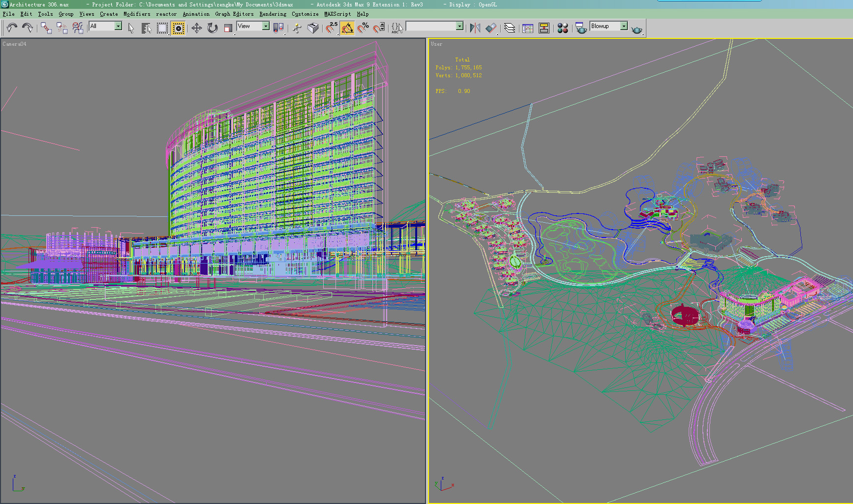The width and height of the screenshot is (853, 504).
Task: Toggle the 2.5 Snaps magnet
Action: 332,28
